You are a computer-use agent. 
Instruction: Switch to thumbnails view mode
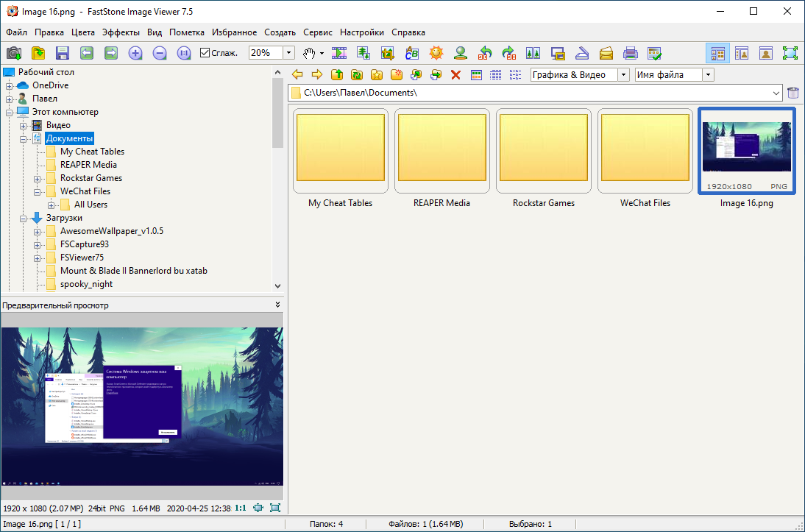click(476, 75)
